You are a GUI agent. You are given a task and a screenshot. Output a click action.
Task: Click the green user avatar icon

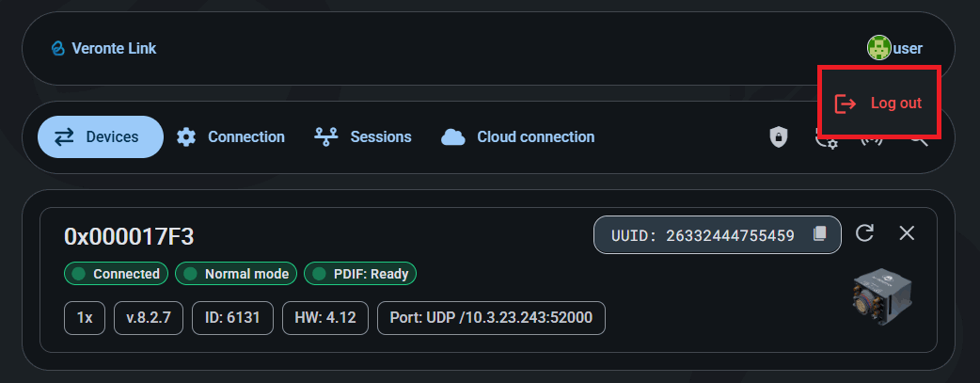pos(878,48)
